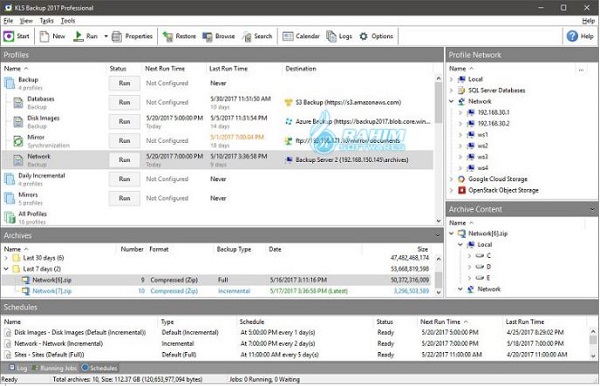Expand Google Cloud Storage node
Image resolution: width=600 pixels, height=386 pixels.
pos(452,179)
